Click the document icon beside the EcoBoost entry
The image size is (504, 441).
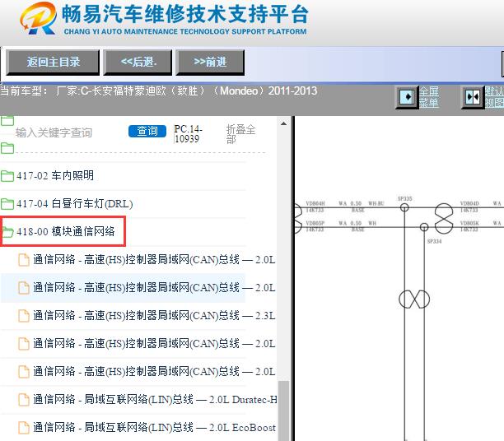point(23,428)
